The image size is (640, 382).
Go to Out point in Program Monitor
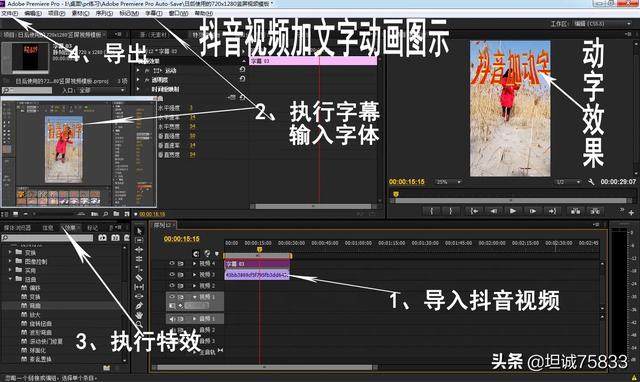tap(552, 211)
